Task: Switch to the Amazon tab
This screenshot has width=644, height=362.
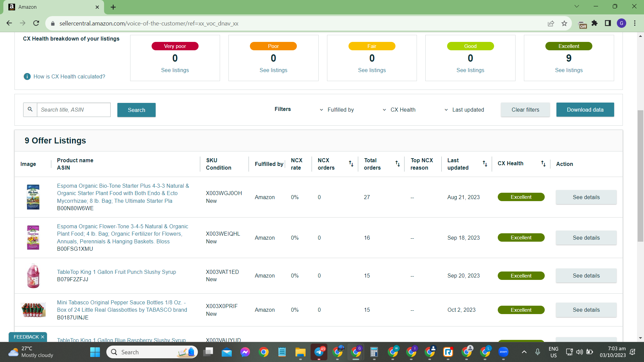Action: [x=54, y=7]
